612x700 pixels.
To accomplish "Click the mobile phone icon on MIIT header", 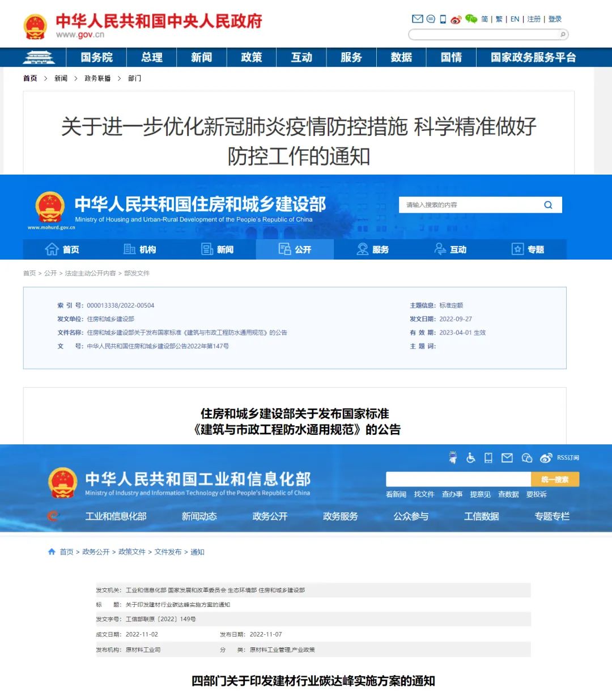I will (x=488, y=458).
